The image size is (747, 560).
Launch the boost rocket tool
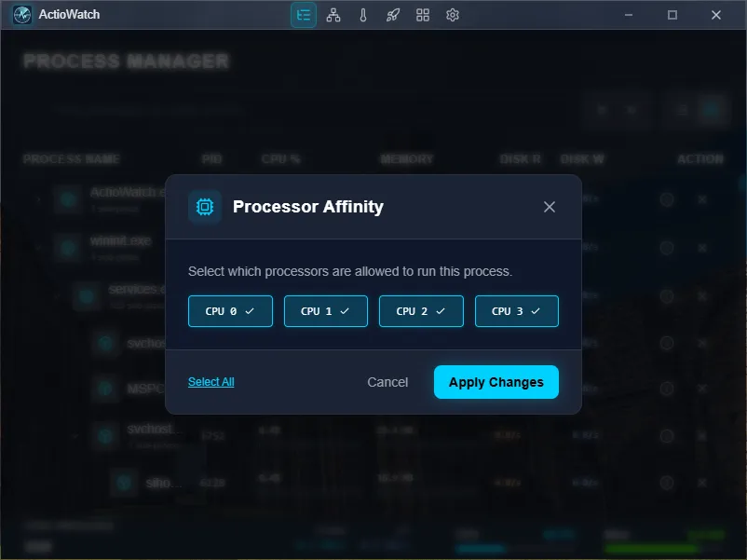[392, 15]
